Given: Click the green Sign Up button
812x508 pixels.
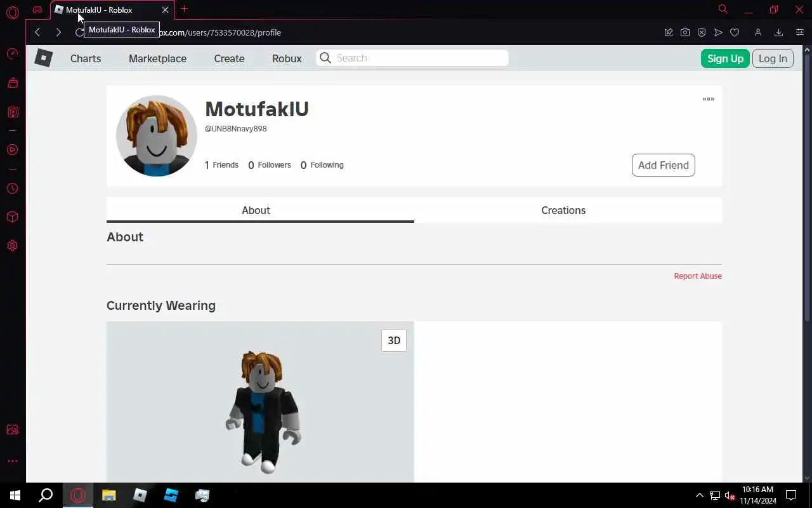Looking at the screenshot, I should (x=725, y=58).
